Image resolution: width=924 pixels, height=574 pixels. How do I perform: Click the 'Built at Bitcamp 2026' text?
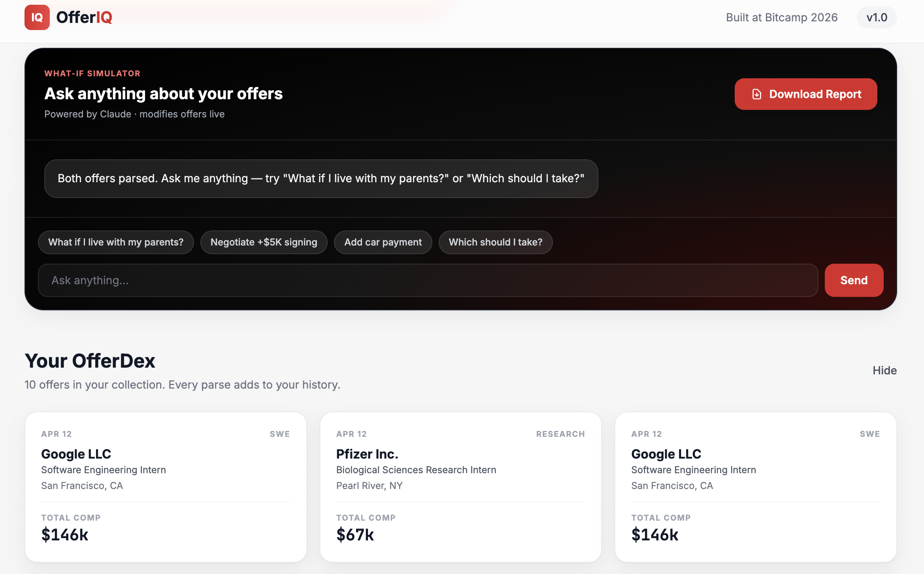781,17
